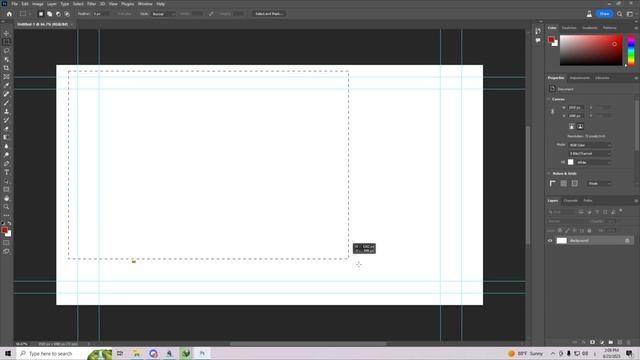The image size is (640, 360).
Task: Select the Lasso tool
Action: (x=6, y=51)
